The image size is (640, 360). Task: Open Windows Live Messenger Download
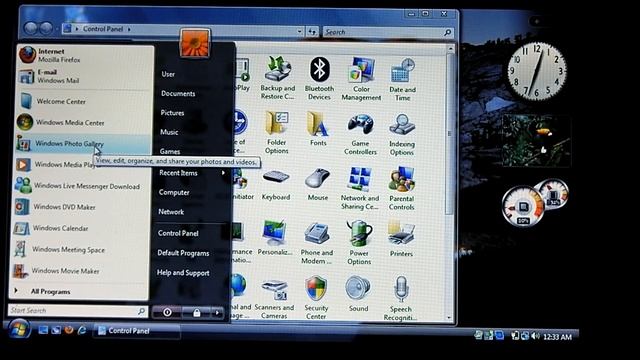click(82, 186)
